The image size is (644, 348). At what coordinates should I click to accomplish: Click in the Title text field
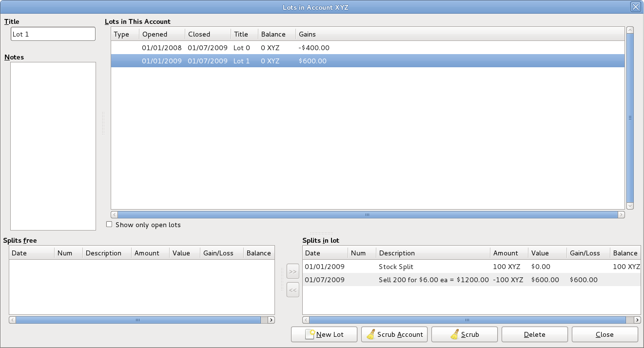[x=53, y=34]
